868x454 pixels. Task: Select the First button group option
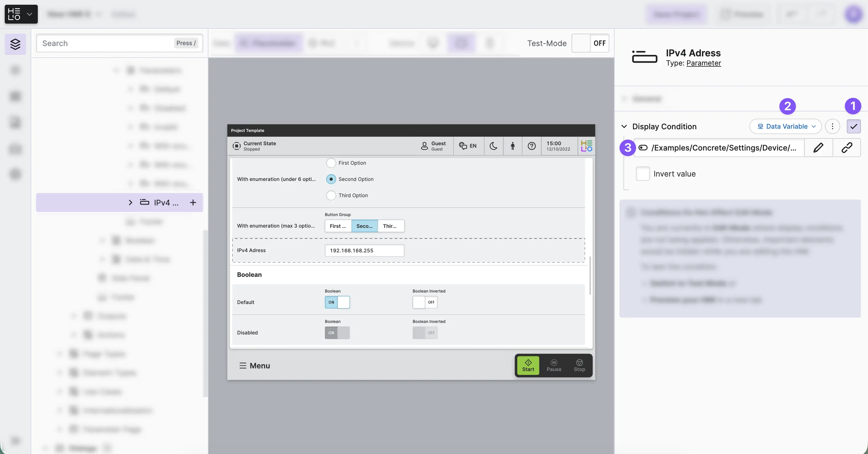338,226
